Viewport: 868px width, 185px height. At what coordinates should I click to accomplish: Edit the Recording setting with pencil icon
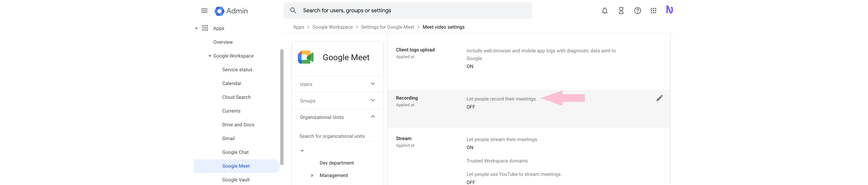659,98
